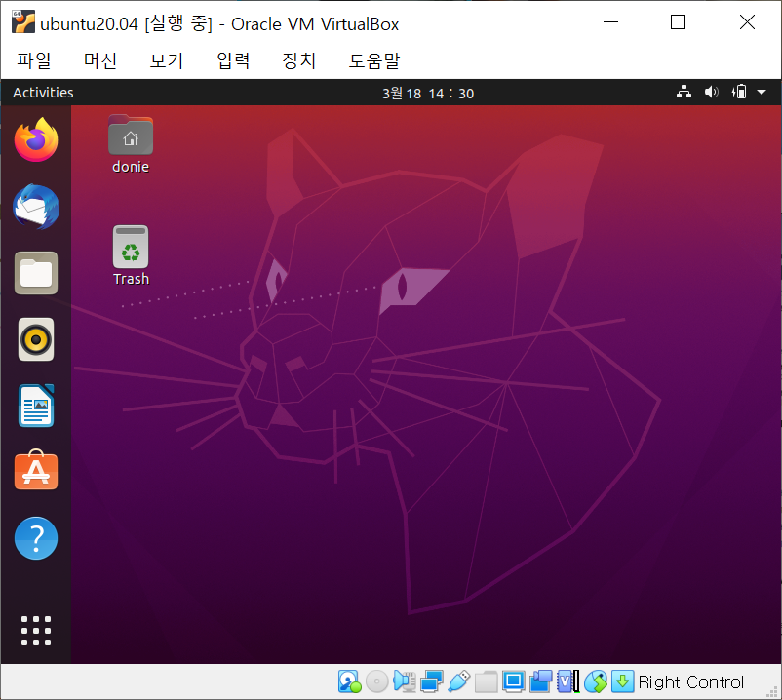Click the volume icon in Ubuntu top bar
The width and height of the screenshot is (782, 700).
pyautogui.click(x=711, y=93)
